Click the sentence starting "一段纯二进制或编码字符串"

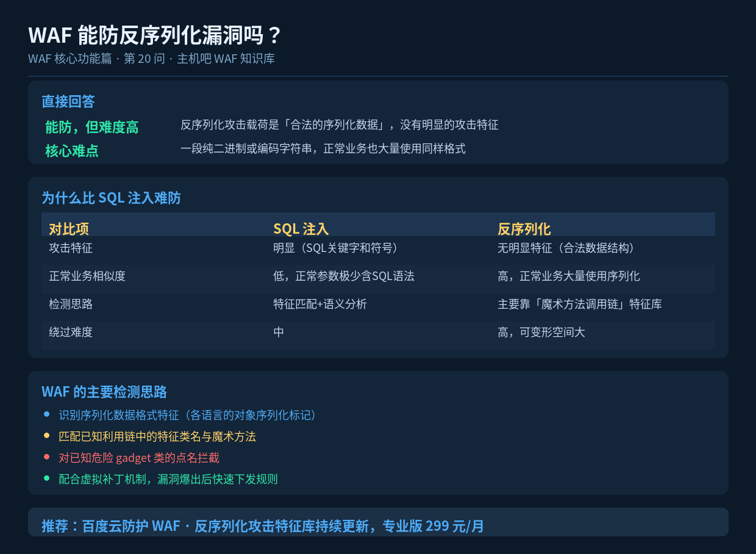pyautogui.click(x=323, y=148)
